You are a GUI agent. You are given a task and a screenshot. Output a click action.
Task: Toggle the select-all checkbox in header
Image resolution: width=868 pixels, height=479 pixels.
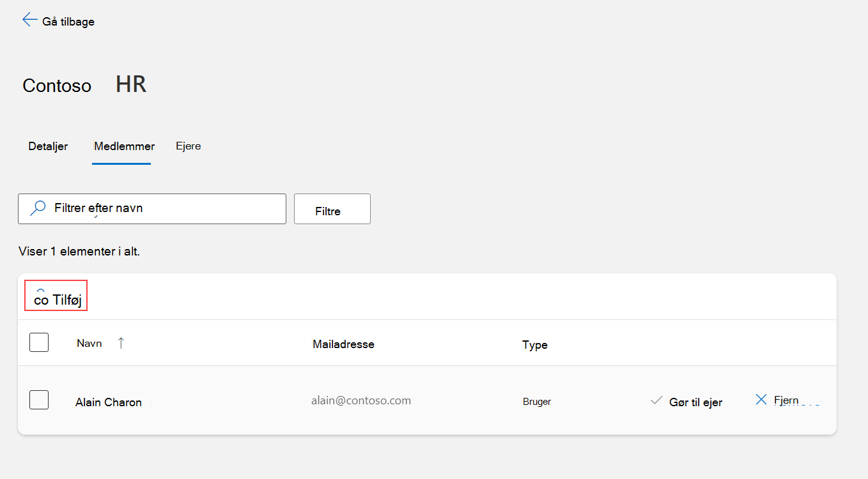click(x=39, y=342)
